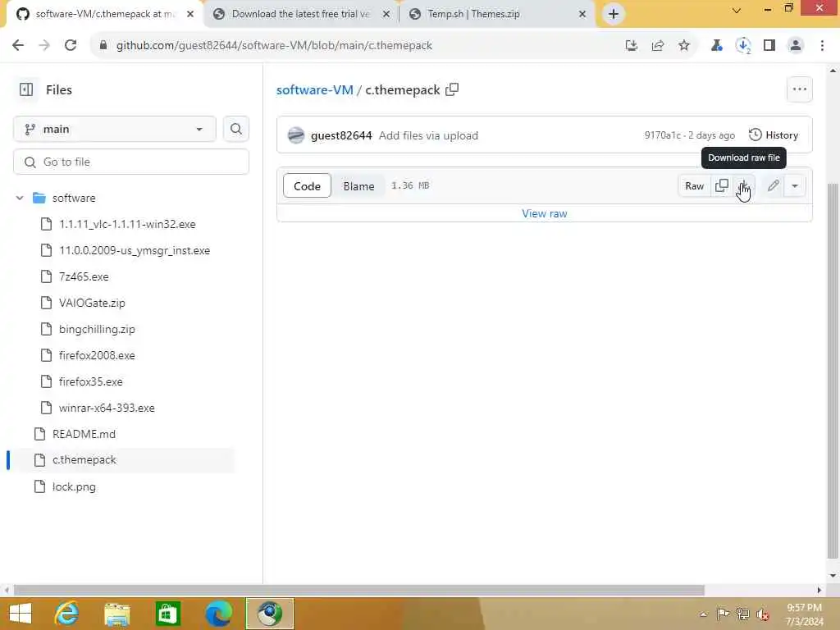Open README.md in file tree
The image size is (840, 630).
pyautogui.click(x=84, y=434)
